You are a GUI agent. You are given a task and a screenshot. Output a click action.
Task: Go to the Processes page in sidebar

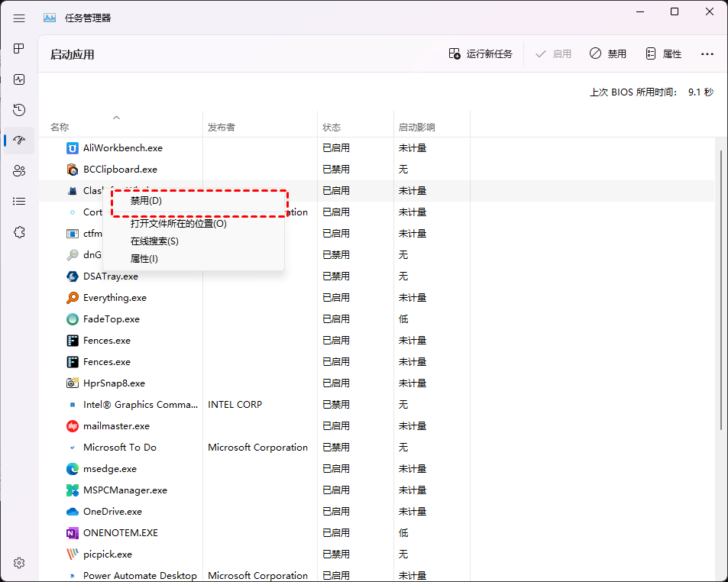pos(19,48)
